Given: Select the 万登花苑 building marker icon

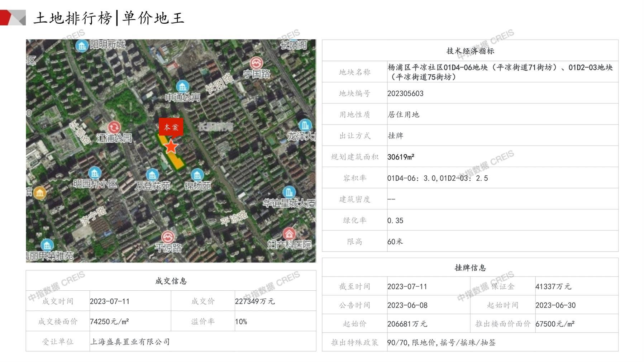Looking at the screenshot, I should coord(152,175).
